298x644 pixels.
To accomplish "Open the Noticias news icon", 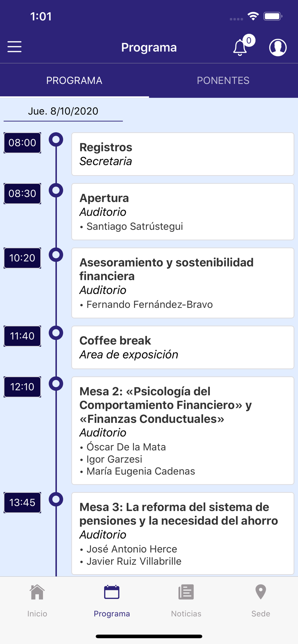I will click(186, 592).
